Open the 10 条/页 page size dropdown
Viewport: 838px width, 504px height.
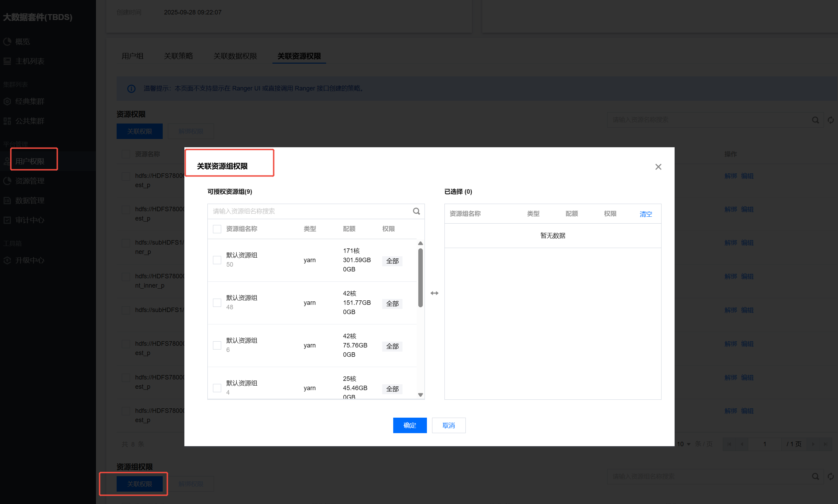pyautogui.click(x=684, y=444)
